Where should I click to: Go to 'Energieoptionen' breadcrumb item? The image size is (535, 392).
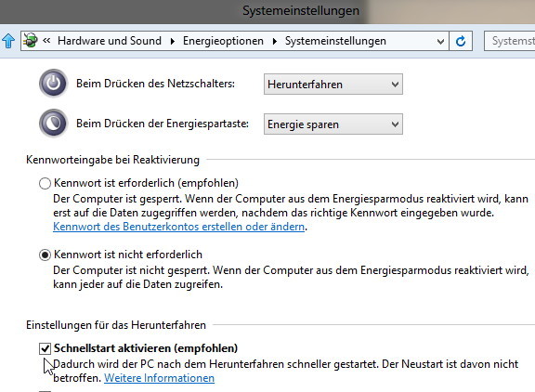223,41
